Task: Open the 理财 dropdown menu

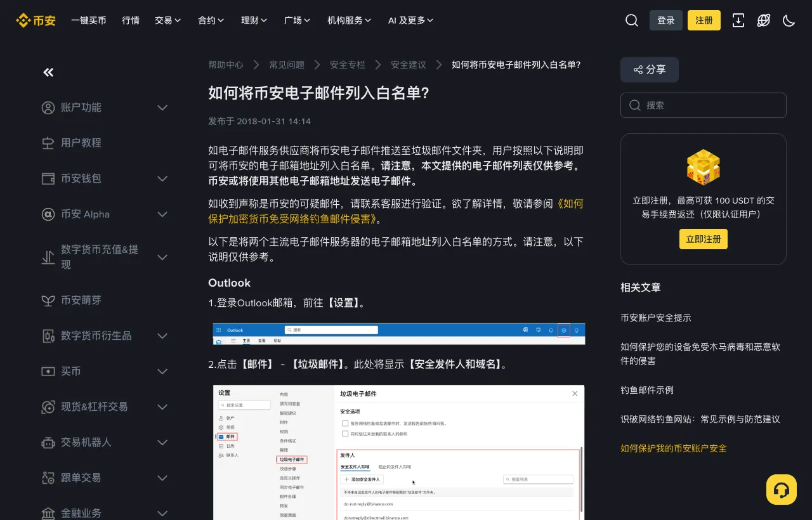Action: (254, 20)
